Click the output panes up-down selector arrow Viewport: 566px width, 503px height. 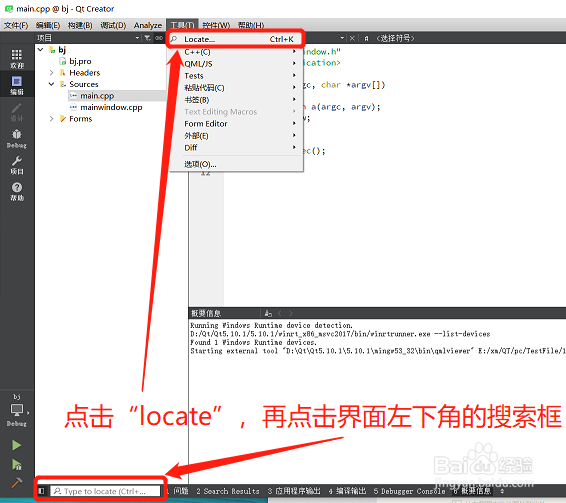[502, 491]
